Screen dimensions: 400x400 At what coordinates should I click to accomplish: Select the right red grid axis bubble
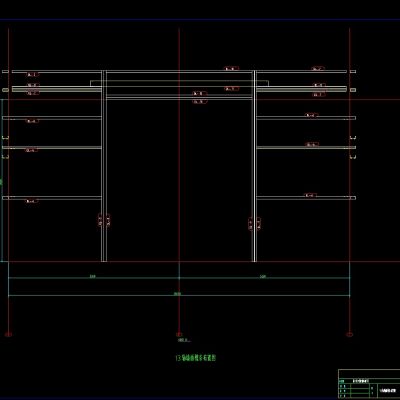[350, 334]
